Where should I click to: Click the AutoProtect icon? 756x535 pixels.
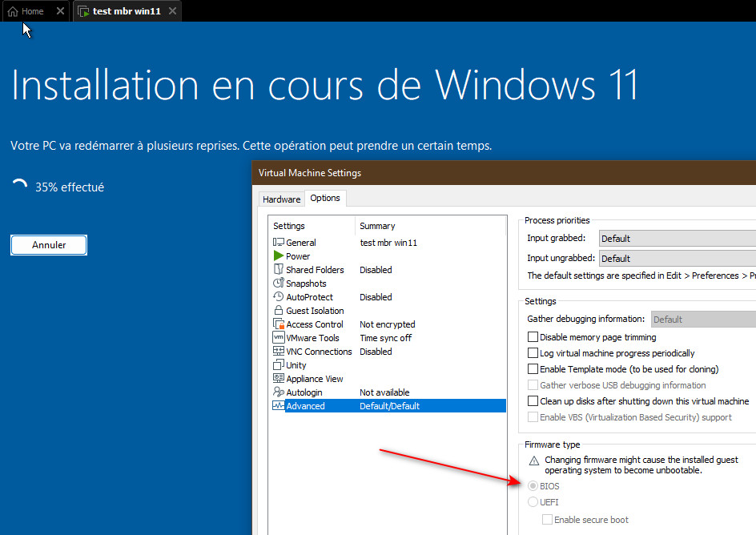click(x=278, y=296)
